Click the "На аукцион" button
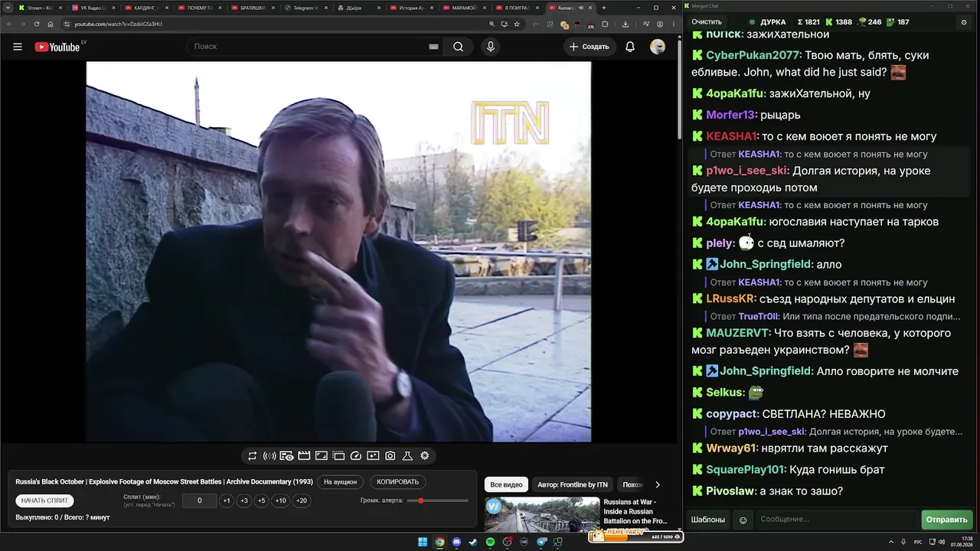 pyautogui.click(x=340, y=482)
